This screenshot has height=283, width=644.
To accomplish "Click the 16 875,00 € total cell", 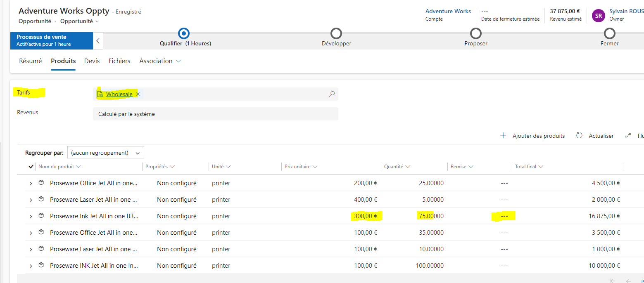I will [604, 216].
